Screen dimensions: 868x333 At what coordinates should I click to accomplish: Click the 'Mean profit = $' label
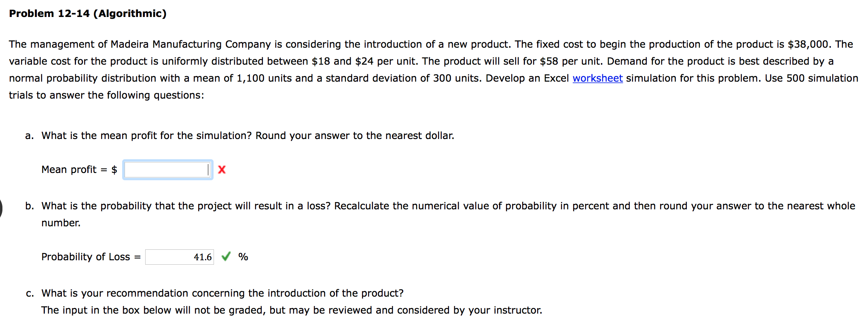coord(79,170)
